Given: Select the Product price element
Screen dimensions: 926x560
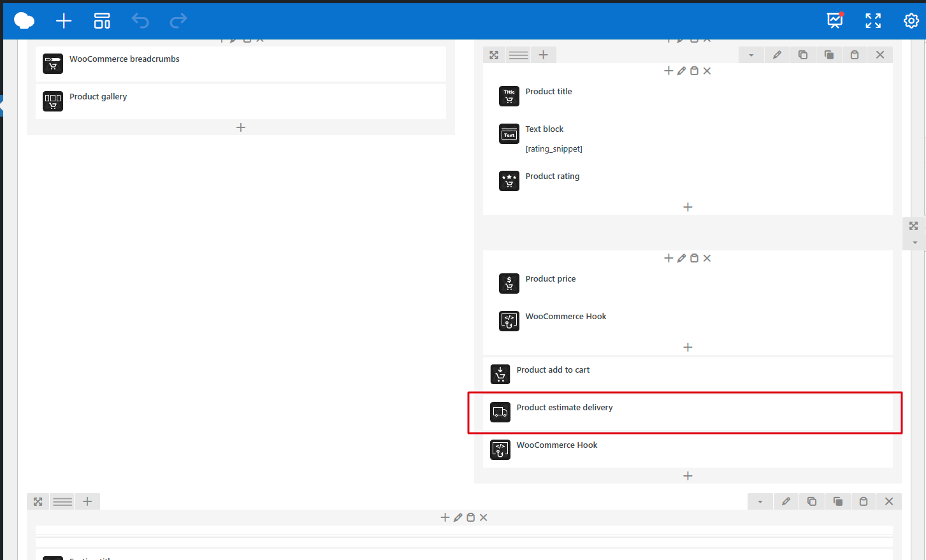Looking at the screenshot, I should click(x=688, y=284).
